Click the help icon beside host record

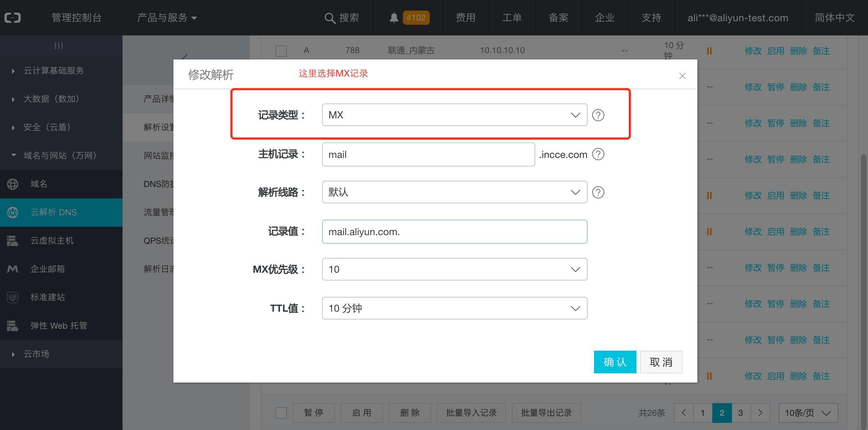tap(598, 154)
